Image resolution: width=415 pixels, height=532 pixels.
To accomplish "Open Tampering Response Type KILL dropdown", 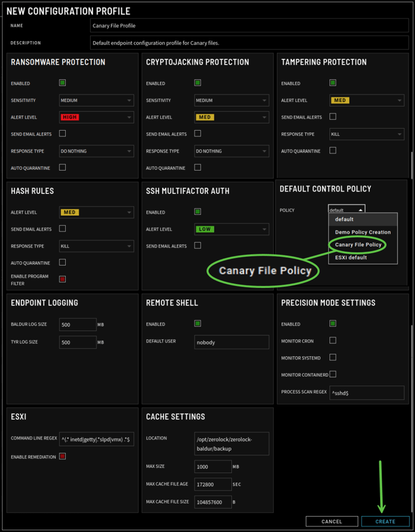I will point(367,134).
